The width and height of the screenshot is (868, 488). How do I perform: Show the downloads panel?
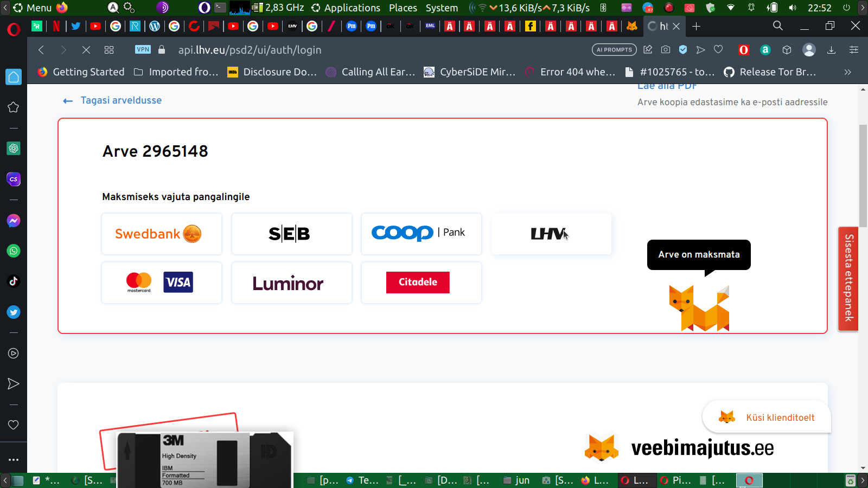pos(831,50)
